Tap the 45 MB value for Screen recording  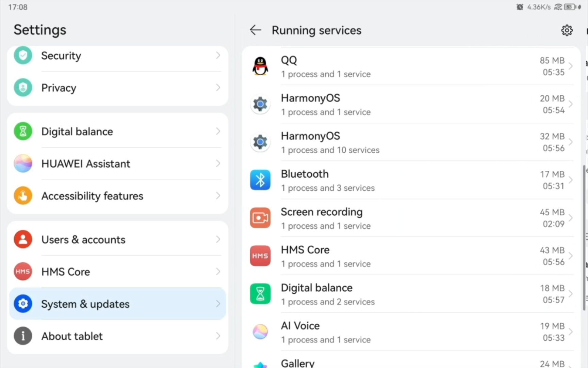pos(552,212)
